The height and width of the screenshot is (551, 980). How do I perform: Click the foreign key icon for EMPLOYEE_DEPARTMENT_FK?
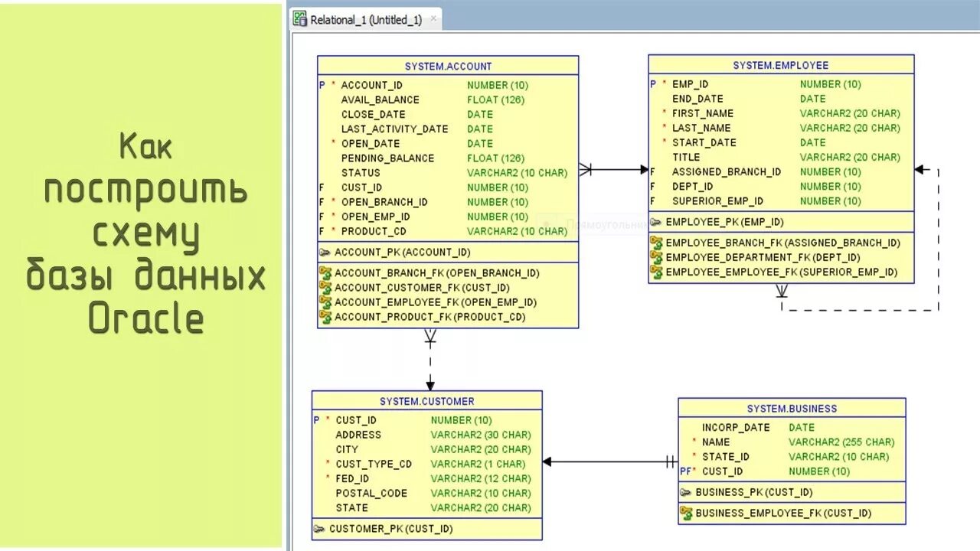[656, 257]
